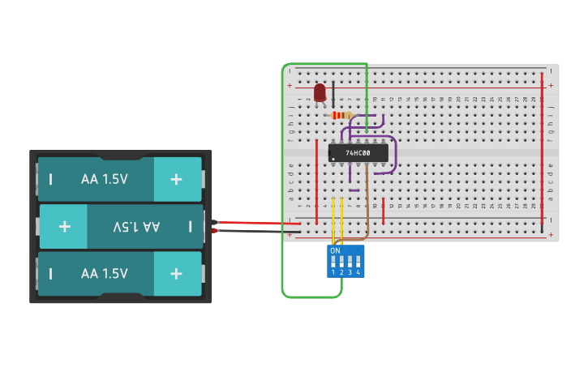Select the bottom AA 1.5V battery

click(x=120, y=274)
